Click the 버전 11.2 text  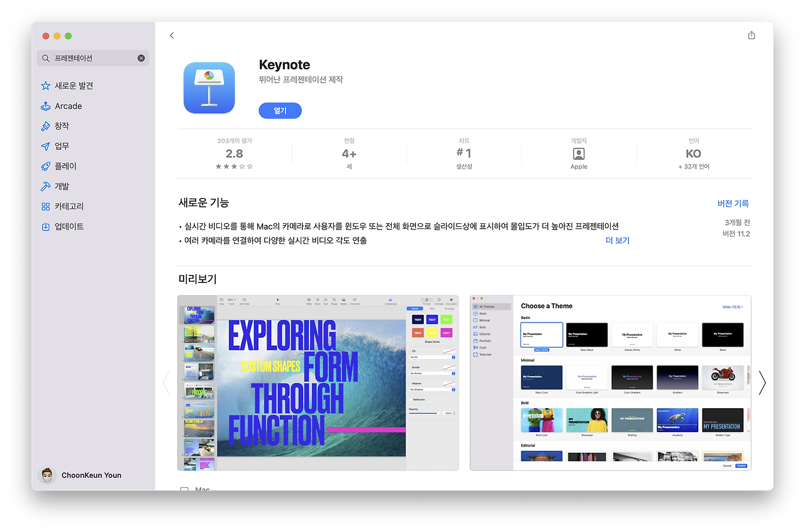pos(736,234)
